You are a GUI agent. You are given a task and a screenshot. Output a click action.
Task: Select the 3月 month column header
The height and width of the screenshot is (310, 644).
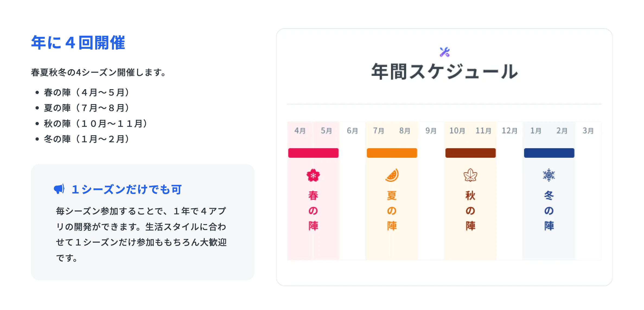point(588,131)
